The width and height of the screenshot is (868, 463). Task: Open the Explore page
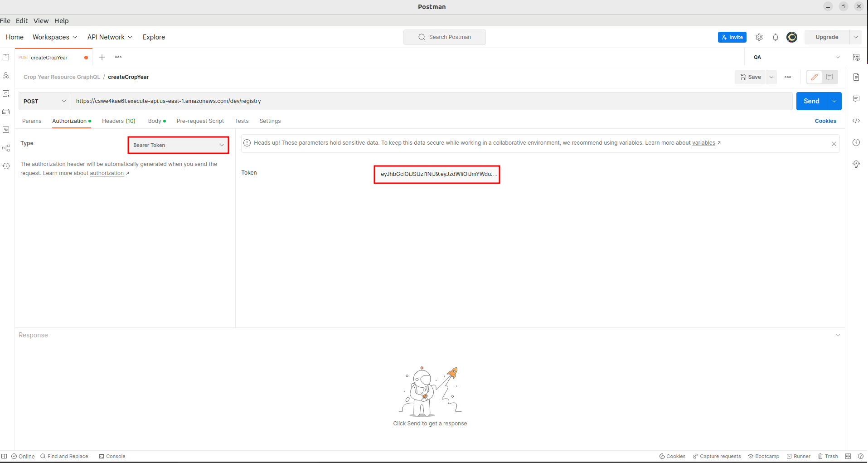(154, 37)
